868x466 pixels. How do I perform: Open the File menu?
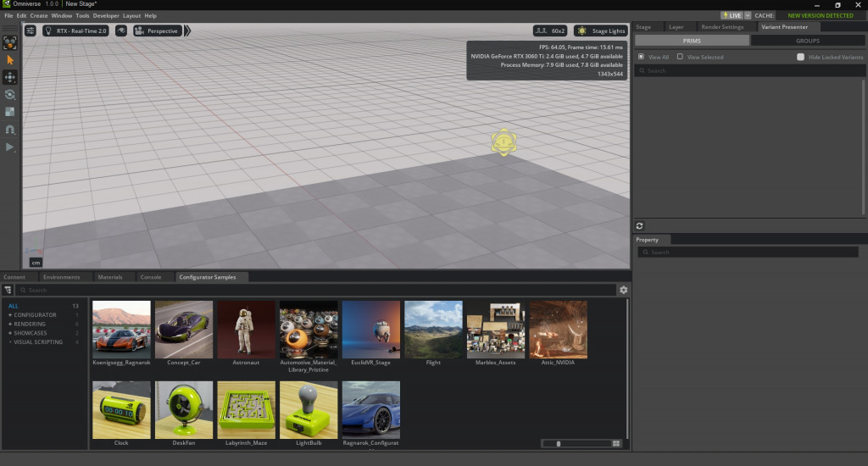tap(8, 15)
